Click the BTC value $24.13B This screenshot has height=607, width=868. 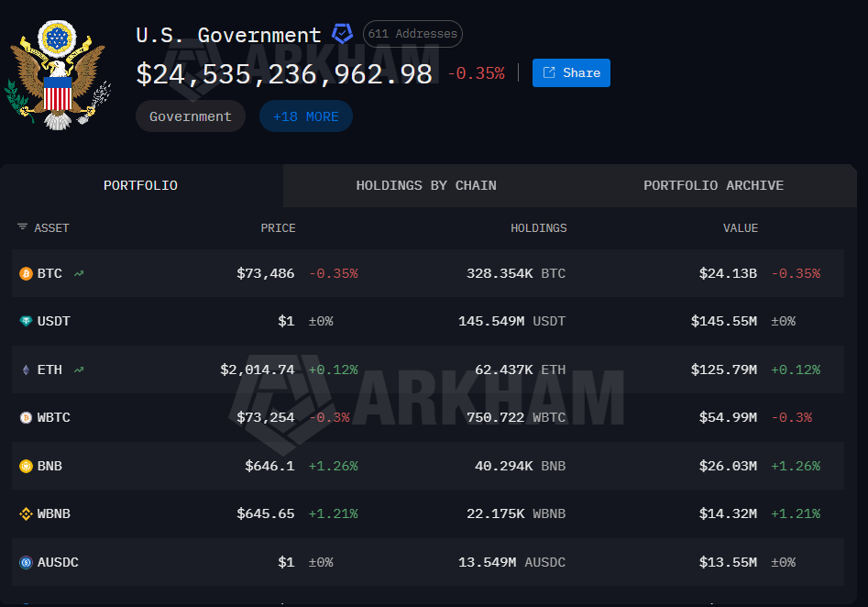pyautogui.click(x=728, y=273)
